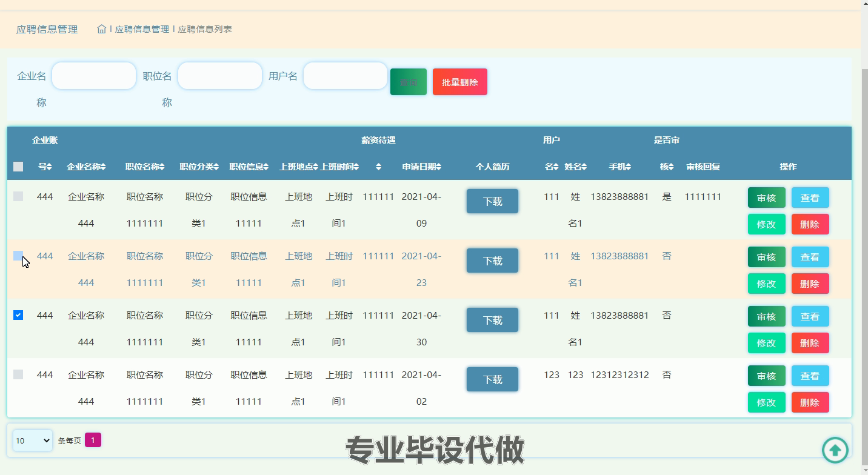Sort by 是否审核 column arrows

coord(671,167)
